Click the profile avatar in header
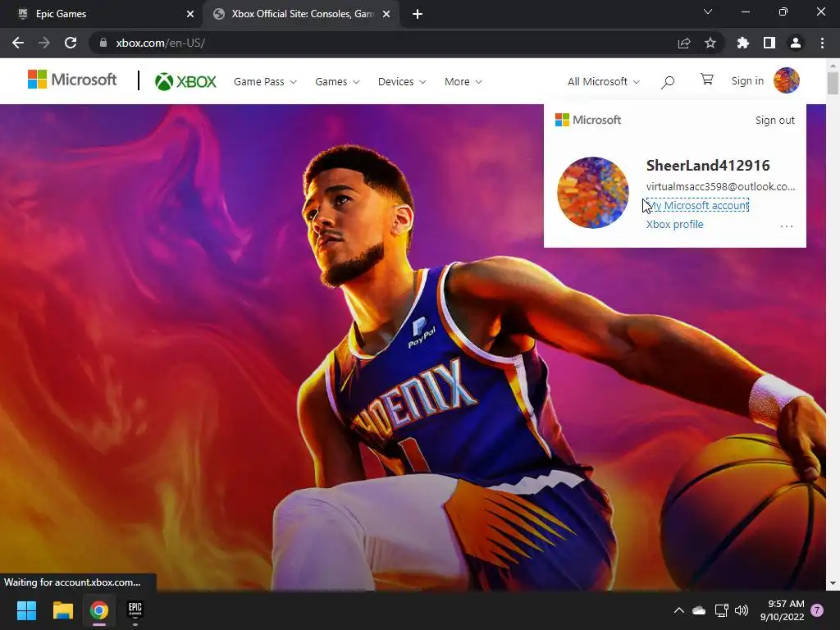Viewport: 840px width, 630px height. coord(787,80)
